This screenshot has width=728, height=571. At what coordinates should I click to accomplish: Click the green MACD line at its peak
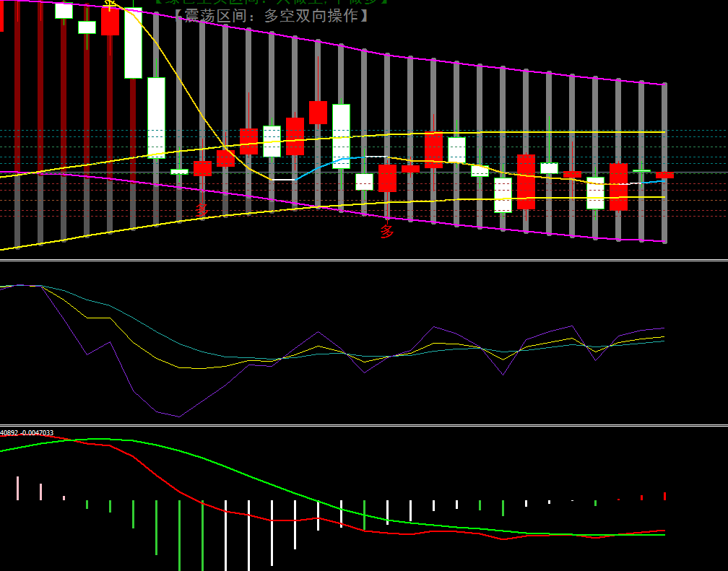point(94,439)
